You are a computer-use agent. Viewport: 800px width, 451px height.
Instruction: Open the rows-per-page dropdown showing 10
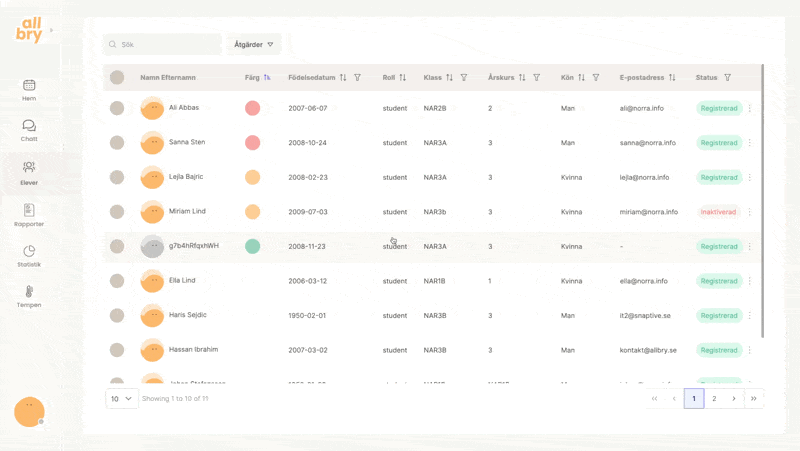[x=121, y=398]
